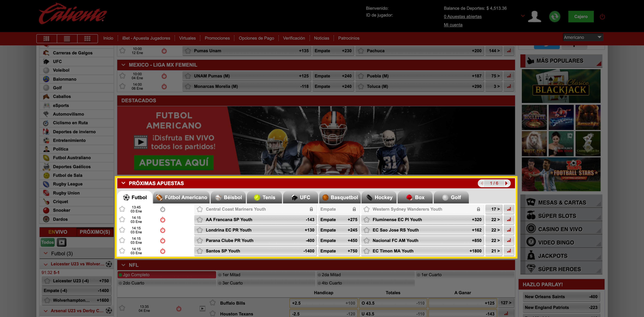
Task: Open the SÚPER SLOTS category
Action: tap(561, 216)
